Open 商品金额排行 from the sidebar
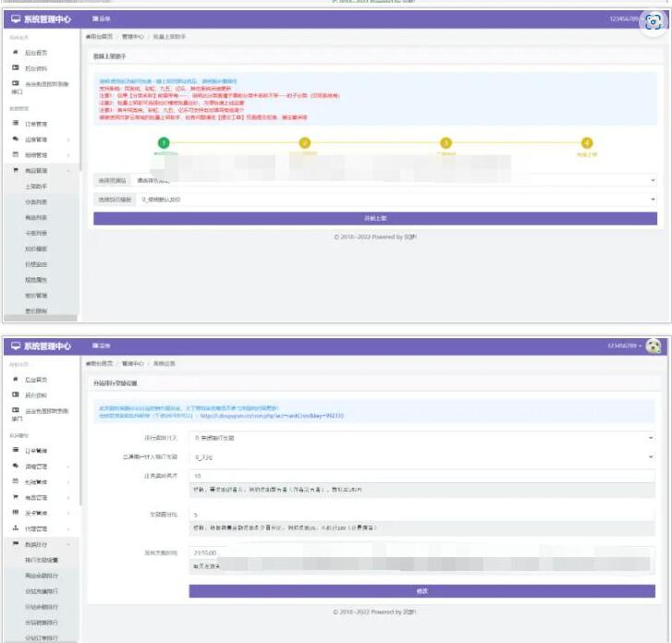Image resolution: width=672 pixels, height=643 pixels. (x=42, y=576)
